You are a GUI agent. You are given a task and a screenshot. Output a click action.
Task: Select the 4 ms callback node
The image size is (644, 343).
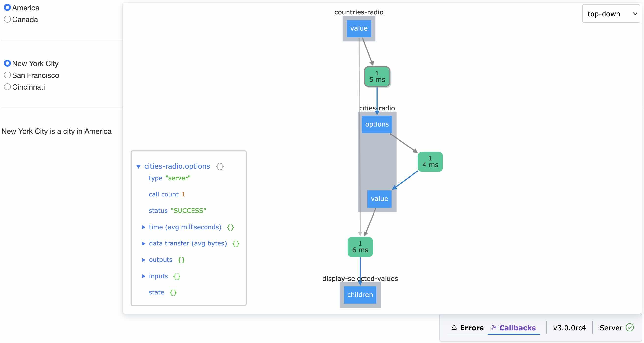point(430,162)
